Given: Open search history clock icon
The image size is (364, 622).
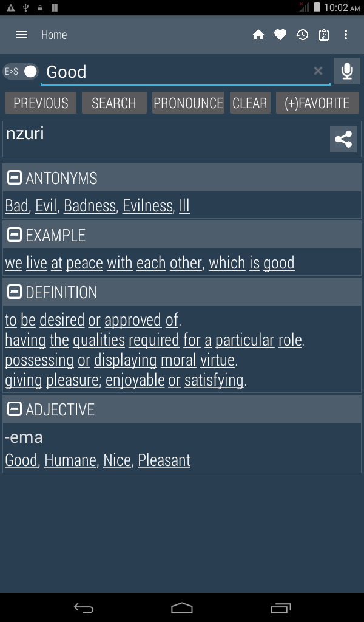Looking at the screenshot, I should pyautogui.click(x=302, y=35).
